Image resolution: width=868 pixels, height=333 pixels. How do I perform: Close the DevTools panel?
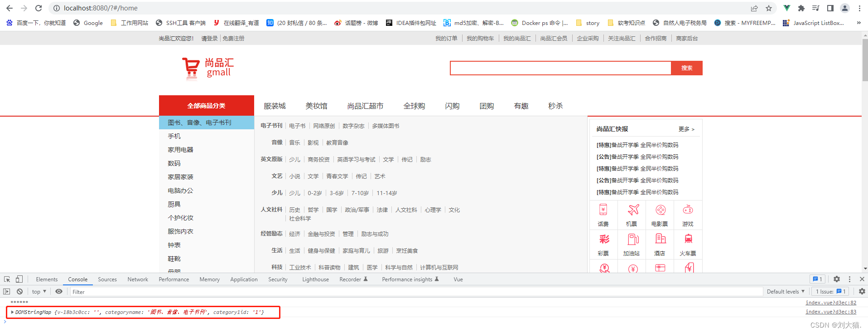(862, 279)
